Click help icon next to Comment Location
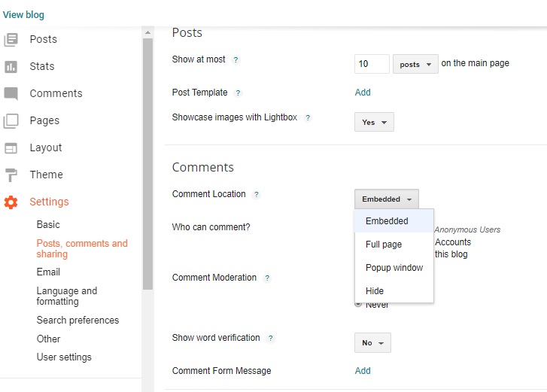This screenshot has width=547, height=392. (257, 194)
